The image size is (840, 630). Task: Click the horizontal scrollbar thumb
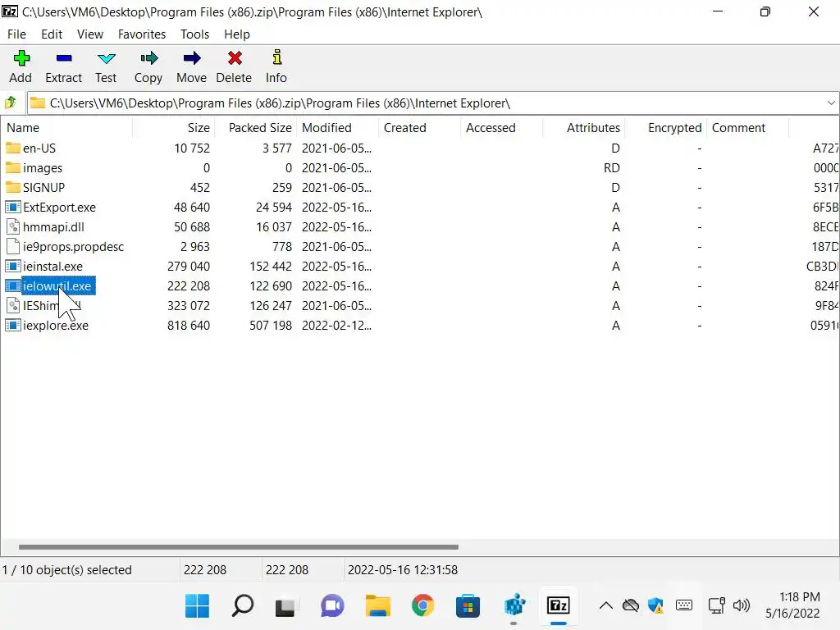239,547
